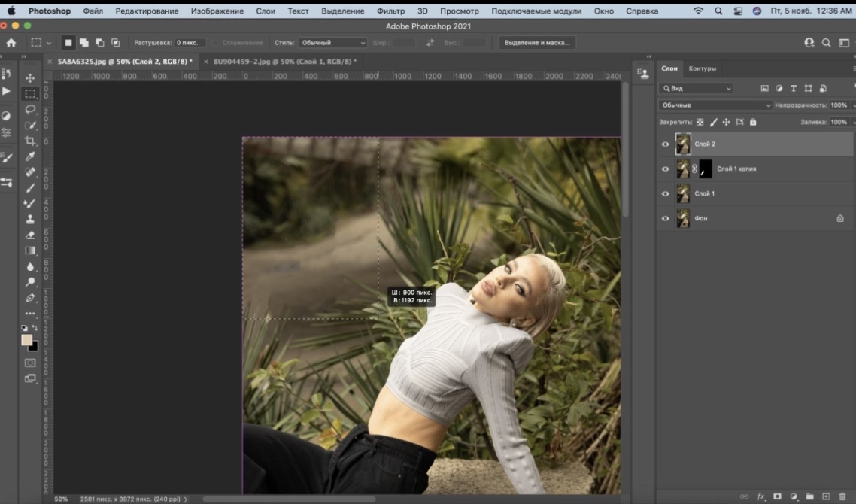Select the Eraser tool
856x504 pixels.
pyautogui.click(x=30, y=235)
